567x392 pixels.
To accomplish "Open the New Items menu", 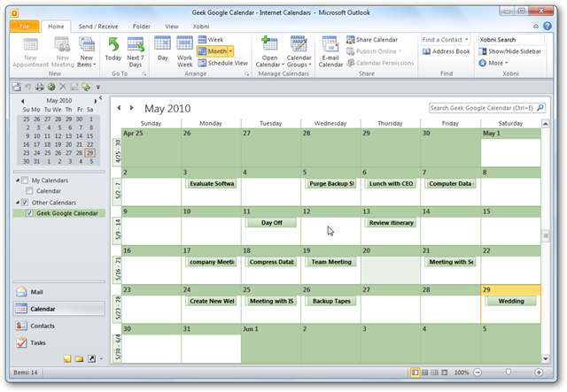I will [x=87, y=53].
